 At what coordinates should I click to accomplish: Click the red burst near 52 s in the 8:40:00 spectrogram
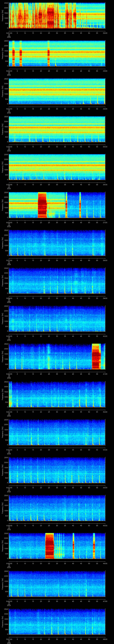pyautogui.click(x=96, y=357)
